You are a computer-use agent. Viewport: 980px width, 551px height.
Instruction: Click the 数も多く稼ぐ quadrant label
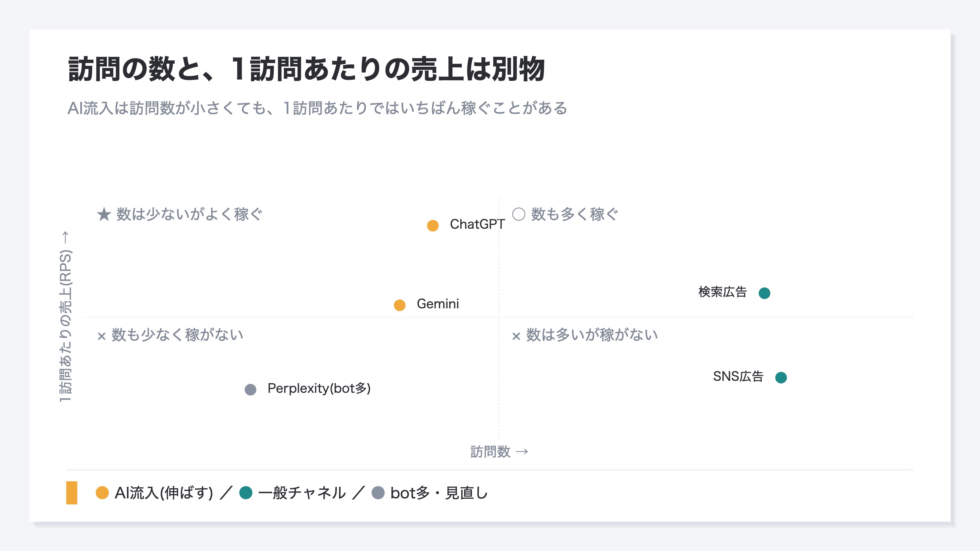point(575,214)
